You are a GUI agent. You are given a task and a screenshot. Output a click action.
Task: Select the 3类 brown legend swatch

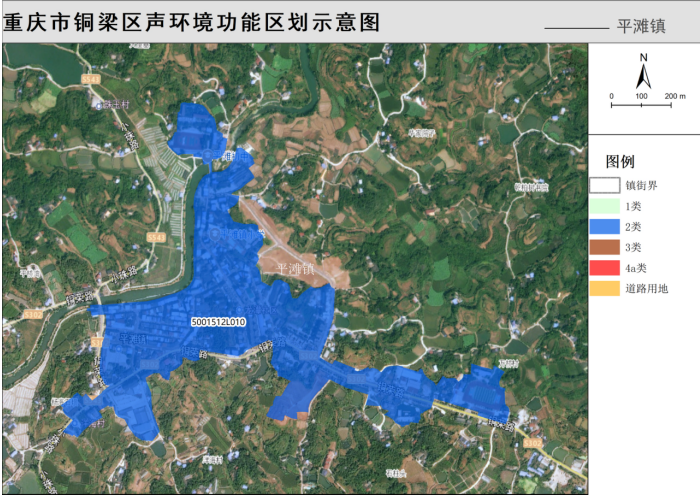coord(604,247)
